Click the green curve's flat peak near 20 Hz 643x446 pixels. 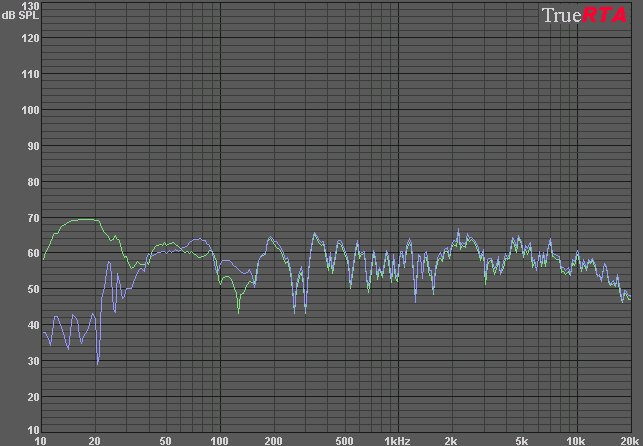82,219
